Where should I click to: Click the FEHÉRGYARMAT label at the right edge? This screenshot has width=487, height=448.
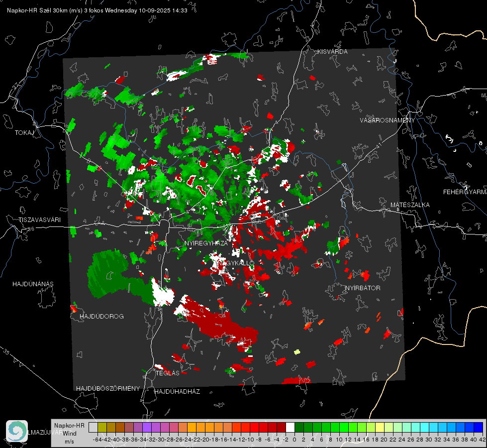(x=465, y=192)
